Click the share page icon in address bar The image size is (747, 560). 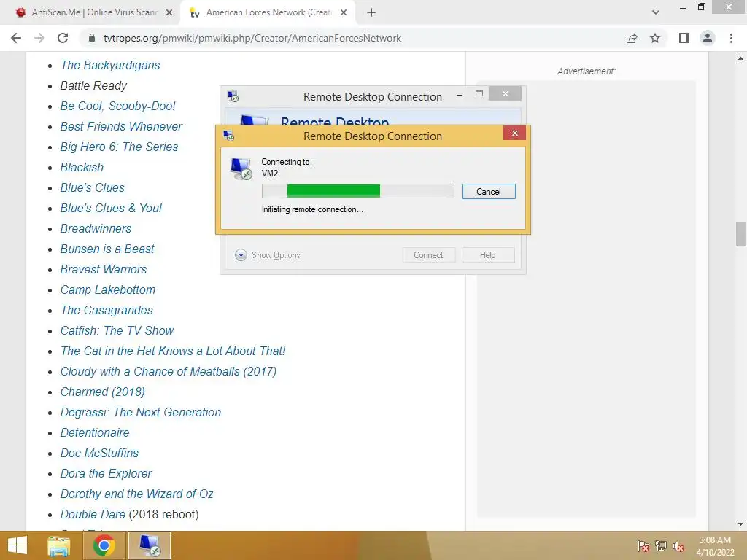[x=632, y=38]
